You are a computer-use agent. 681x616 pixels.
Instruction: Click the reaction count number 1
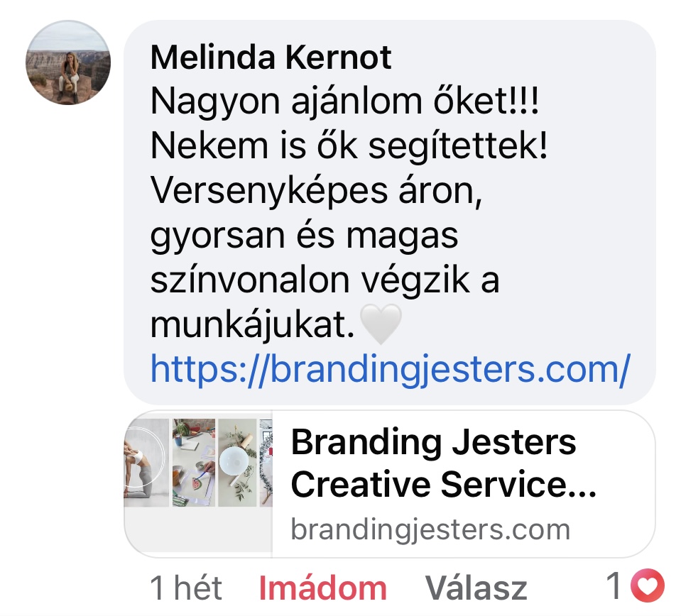click(614, 585)
